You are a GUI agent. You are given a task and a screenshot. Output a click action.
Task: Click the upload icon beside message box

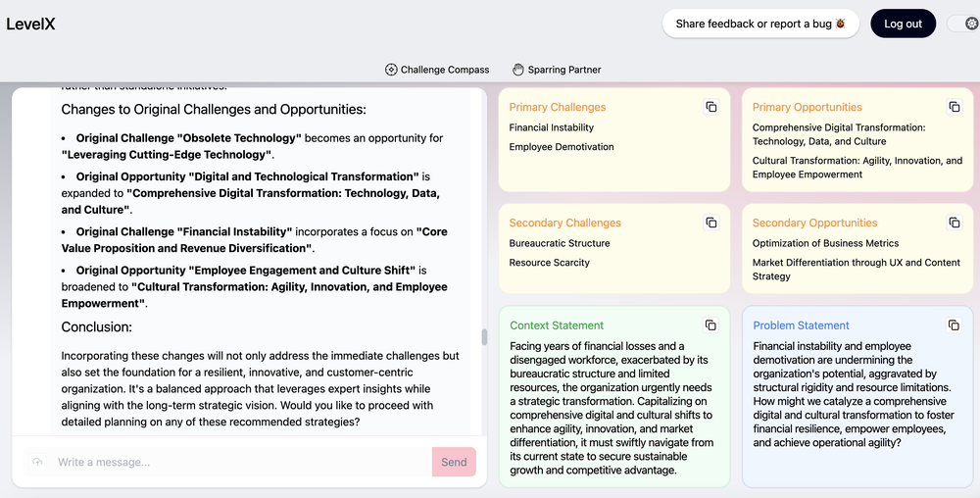(37, 462)
